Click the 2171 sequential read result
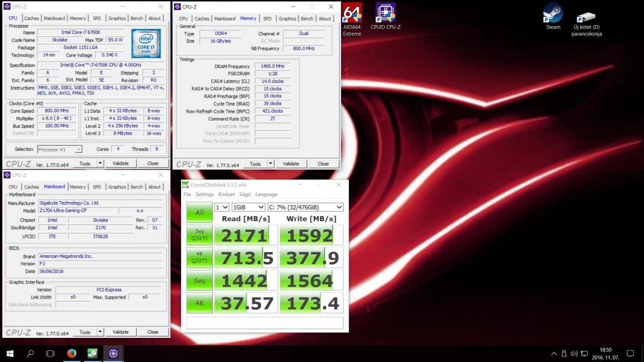Image resolution: width=644 pixels, height=362 pixels. point(246,235)
